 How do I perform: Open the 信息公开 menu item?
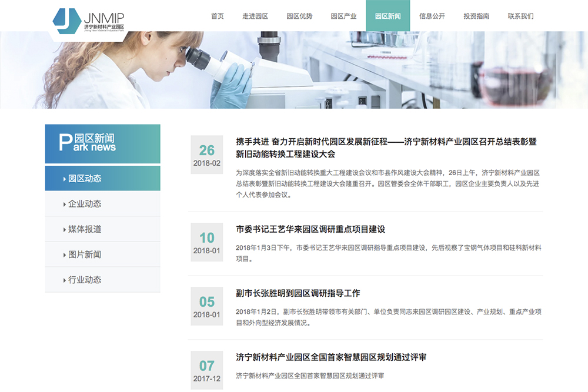(x=432, y=16)
